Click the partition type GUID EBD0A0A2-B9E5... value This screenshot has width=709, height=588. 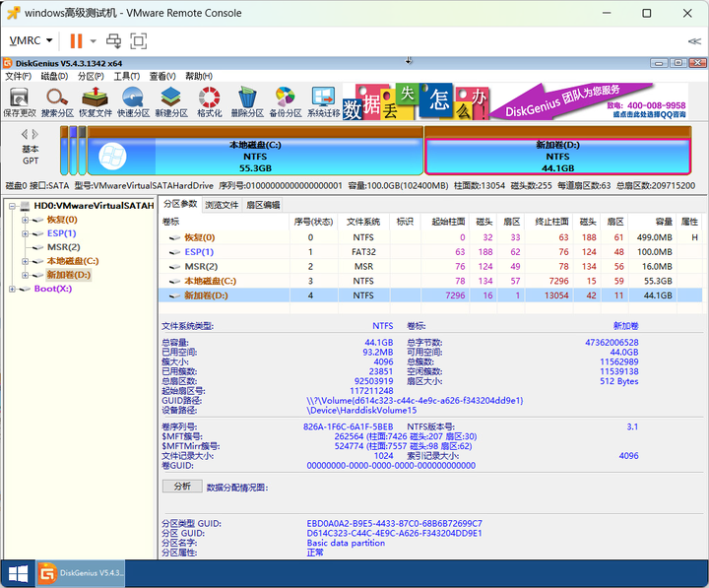pos(394,524)
